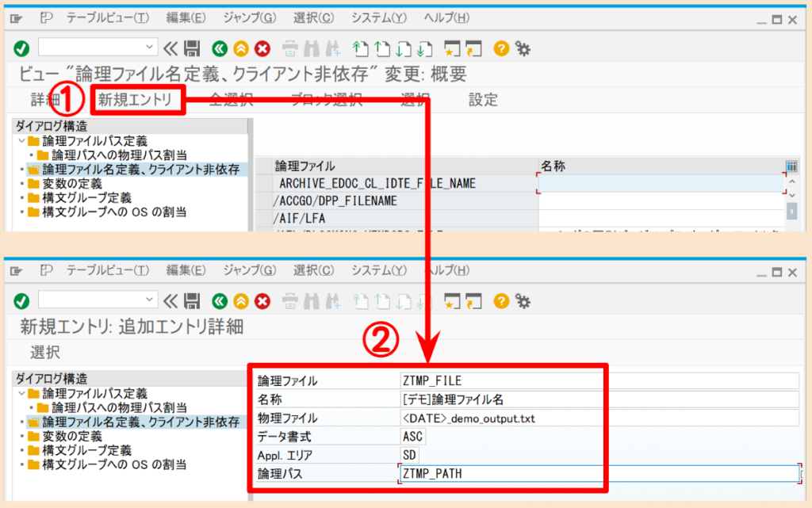This screenshot has height=508, width=812.
Task: Click the 新規エントリ button
Action: pos(137,100)
